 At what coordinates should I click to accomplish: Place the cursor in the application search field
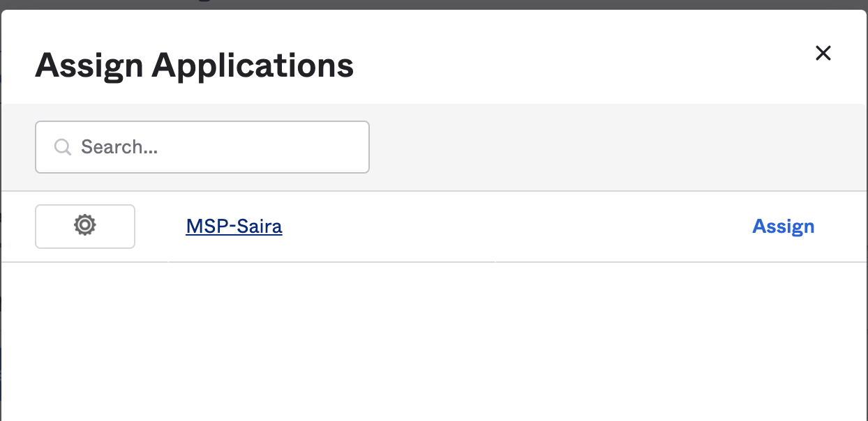(x=209, y=147)
